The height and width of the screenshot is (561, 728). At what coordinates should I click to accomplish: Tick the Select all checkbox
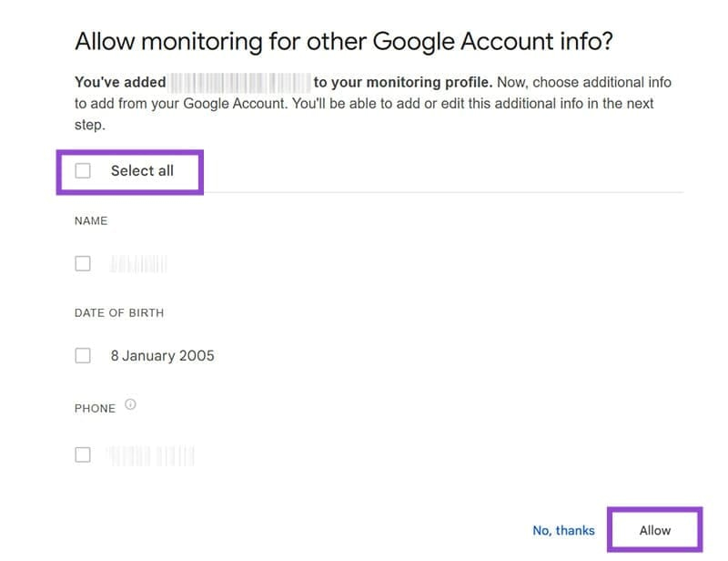tap(83, 170)
